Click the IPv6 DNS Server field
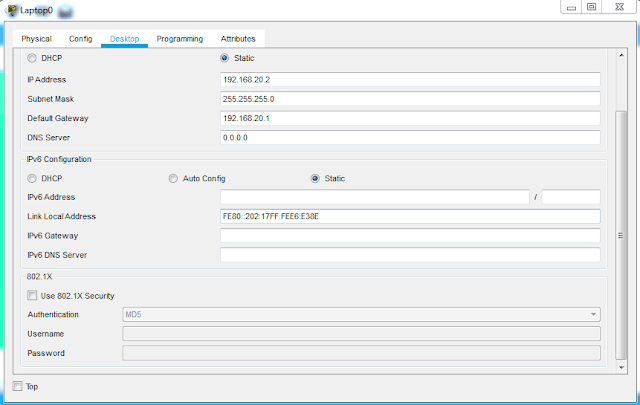The height and width of the screenshot is (405, 640). (410, 255)
